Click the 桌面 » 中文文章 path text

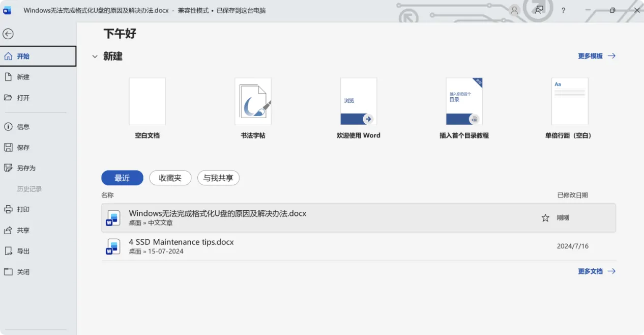pyautogui.click(x=151, y=223)
